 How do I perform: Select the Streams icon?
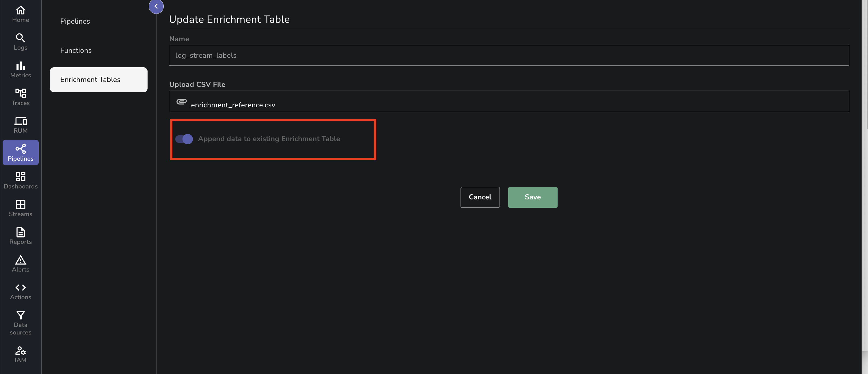[20, 208]
